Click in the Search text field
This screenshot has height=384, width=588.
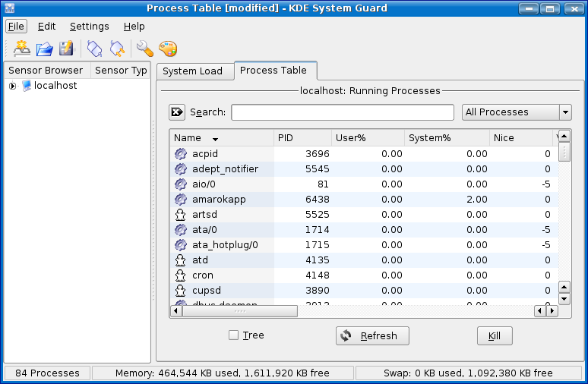tap(343, 112)
